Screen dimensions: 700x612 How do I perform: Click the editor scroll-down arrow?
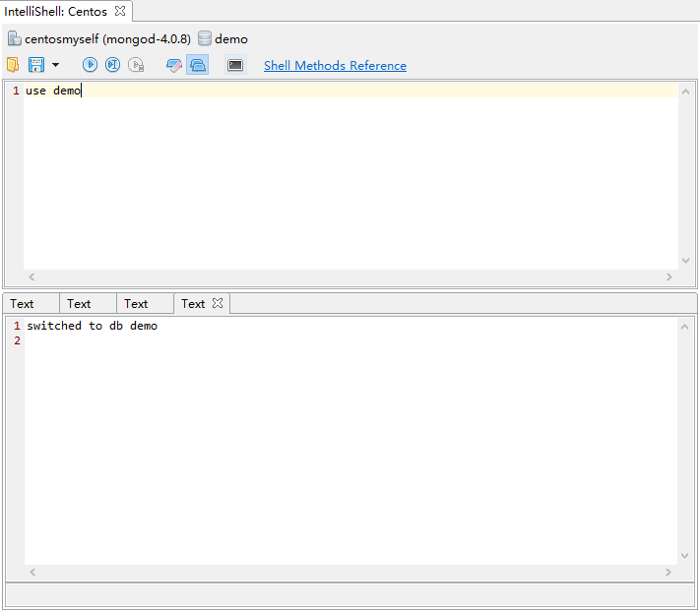coord(685,260)
